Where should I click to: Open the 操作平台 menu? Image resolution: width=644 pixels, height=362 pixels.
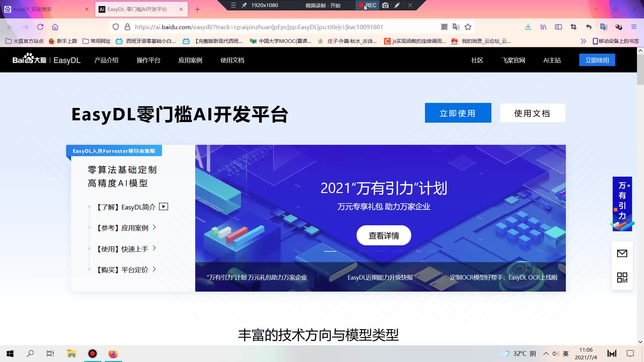point(148,60)
